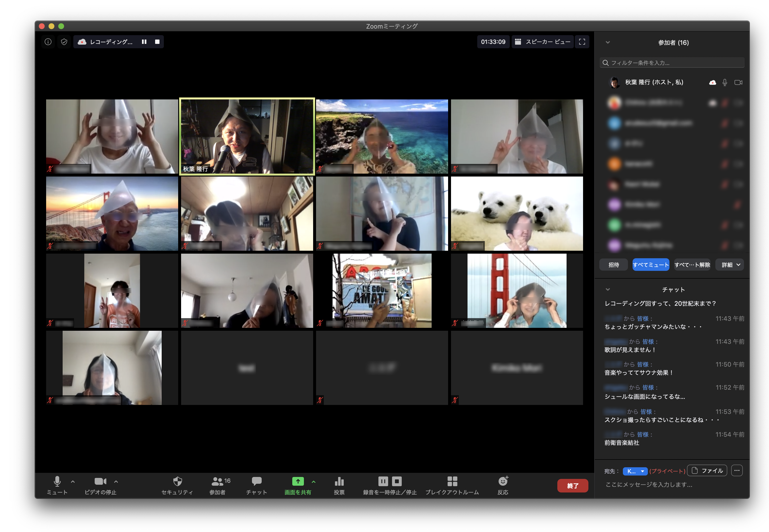Pause the cloud recording
The width and height of the screenshot is (769, 532).
tap(144, 42)
